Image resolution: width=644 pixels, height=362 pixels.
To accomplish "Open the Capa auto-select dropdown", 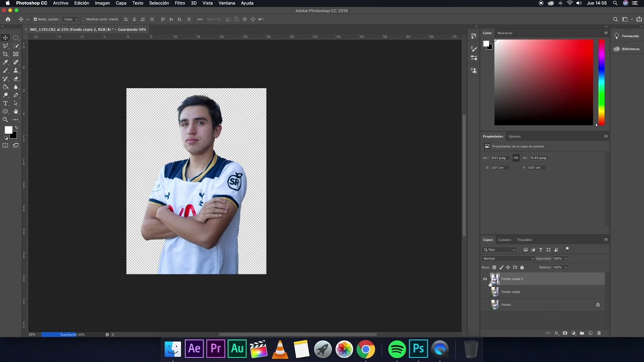I will (x=70, y=19).
